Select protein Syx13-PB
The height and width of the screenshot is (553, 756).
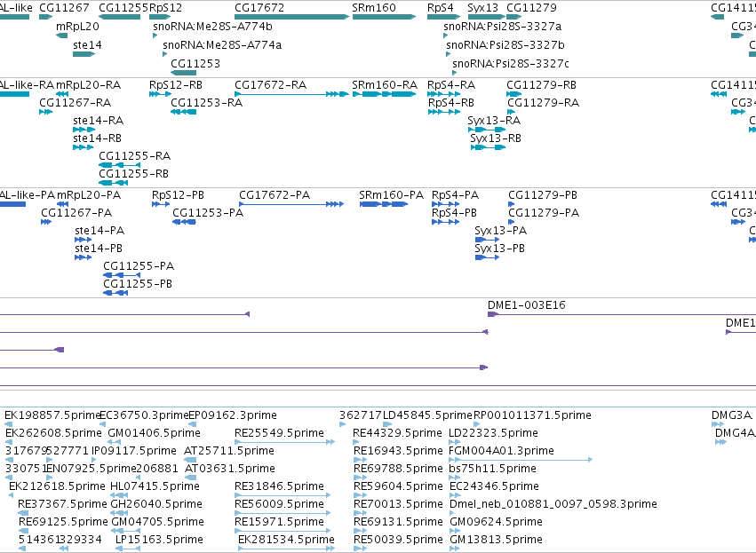499,249
